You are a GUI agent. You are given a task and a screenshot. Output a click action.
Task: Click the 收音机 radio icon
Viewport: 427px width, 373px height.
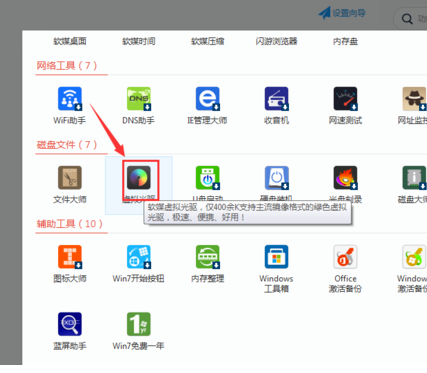point(276,99)
